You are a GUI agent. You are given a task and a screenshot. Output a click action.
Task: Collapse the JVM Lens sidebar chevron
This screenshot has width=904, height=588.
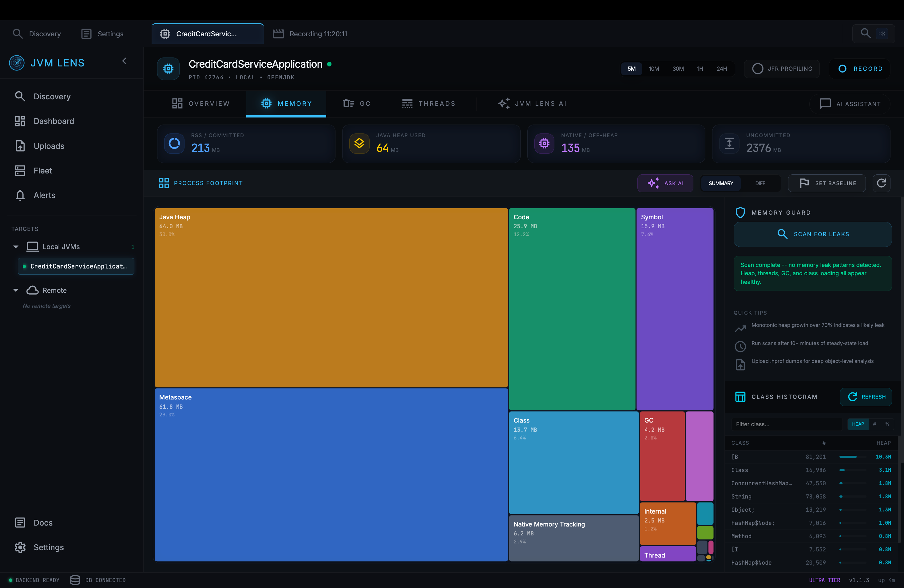124,61
